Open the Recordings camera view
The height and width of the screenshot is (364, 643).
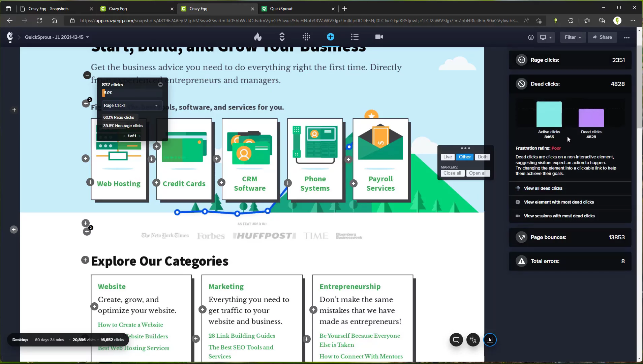(379, 37)
